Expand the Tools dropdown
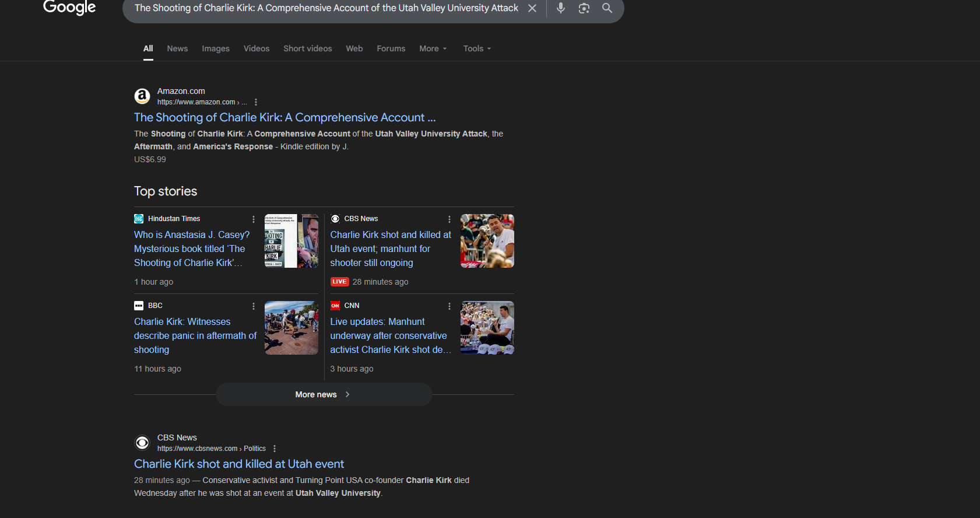 (x=477, y=48)
